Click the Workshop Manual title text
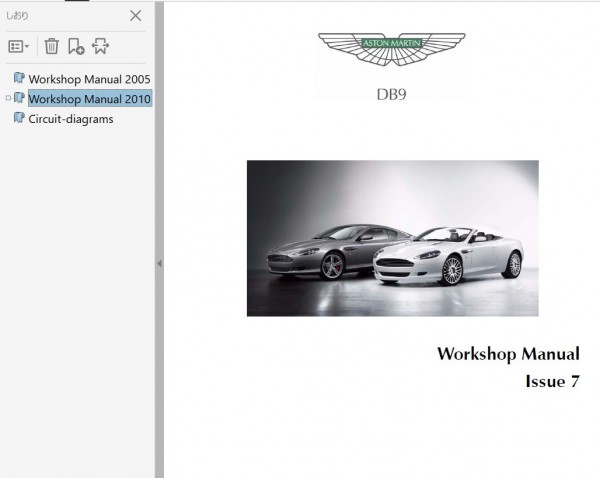Viewport: 600px width, 478px height. tap(508, 354)
